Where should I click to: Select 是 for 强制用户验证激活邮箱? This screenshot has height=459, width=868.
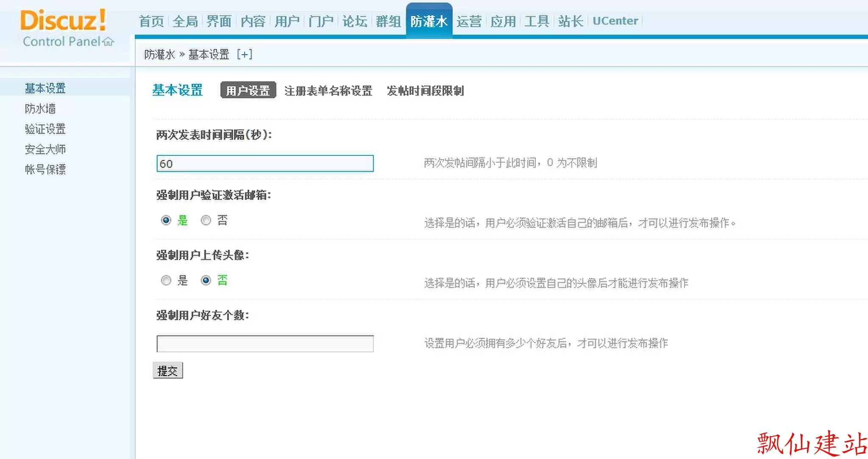(166, 220)
